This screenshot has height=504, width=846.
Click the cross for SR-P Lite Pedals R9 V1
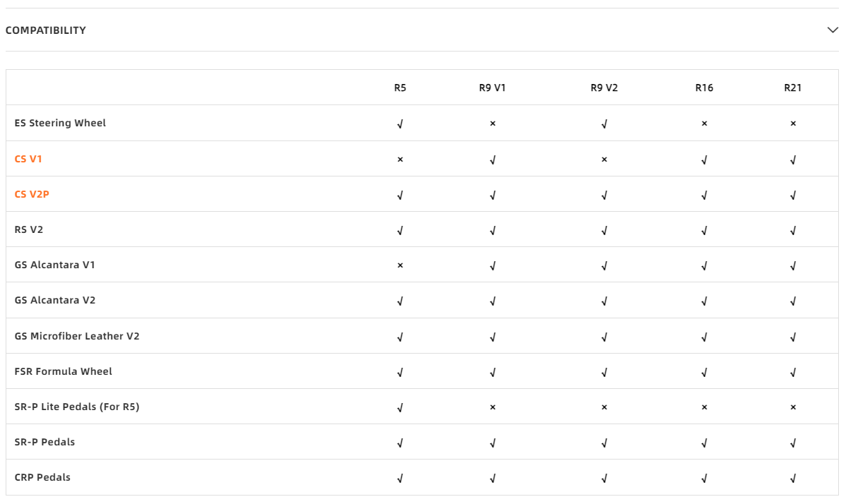[492, 407]
